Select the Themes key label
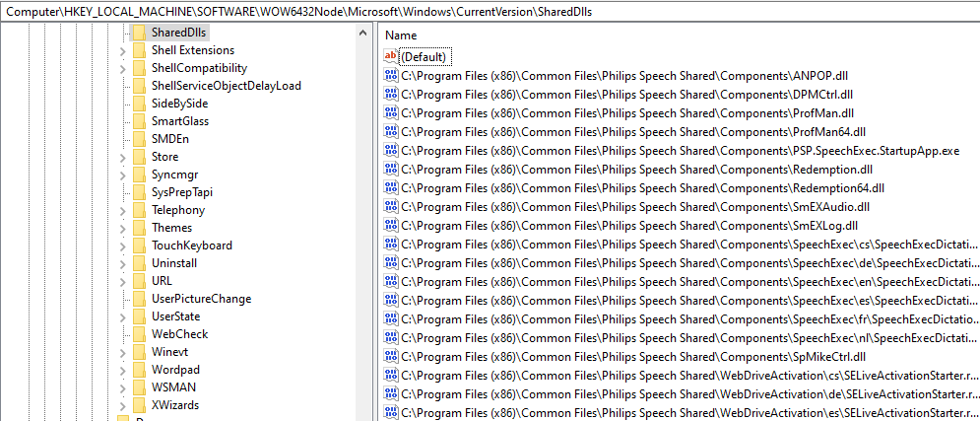This screenshot has width=980, height=421. (x=171, y=228)
